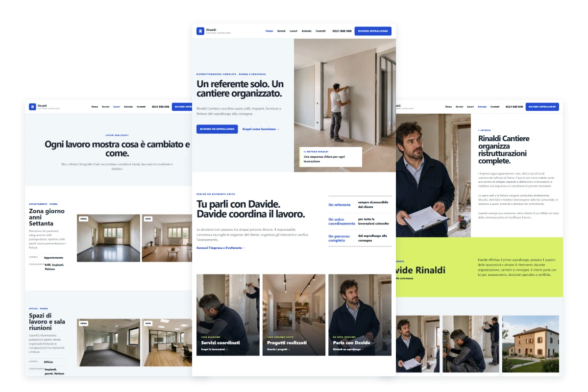The image size is (588, 392).
Task: Open Home in center page navigation
Action: click(x=269, y=31)
